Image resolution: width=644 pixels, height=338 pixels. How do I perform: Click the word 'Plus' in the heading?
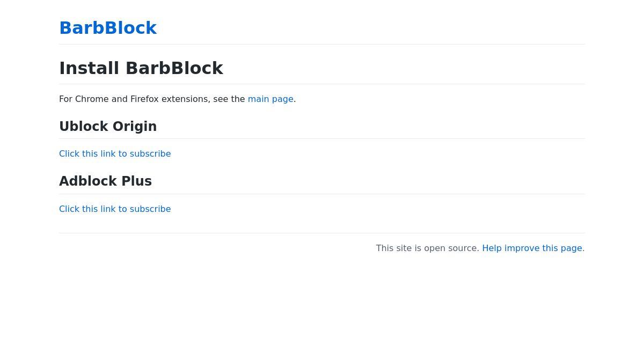click(137, 181)
